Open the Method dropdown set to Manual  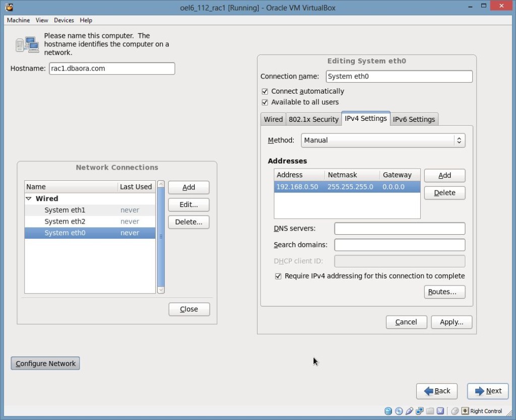coord(383,141)
